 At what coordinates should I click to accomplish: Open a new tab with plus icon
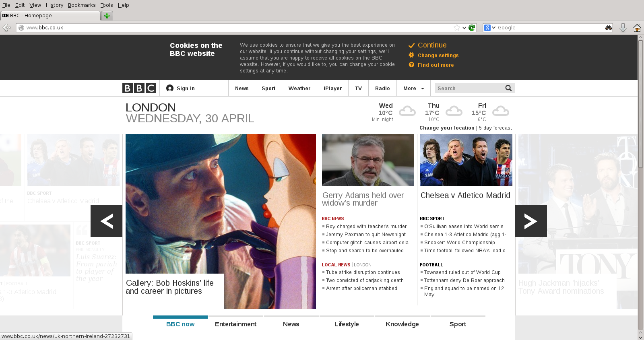pyautogui.click(x=107, y=16)
